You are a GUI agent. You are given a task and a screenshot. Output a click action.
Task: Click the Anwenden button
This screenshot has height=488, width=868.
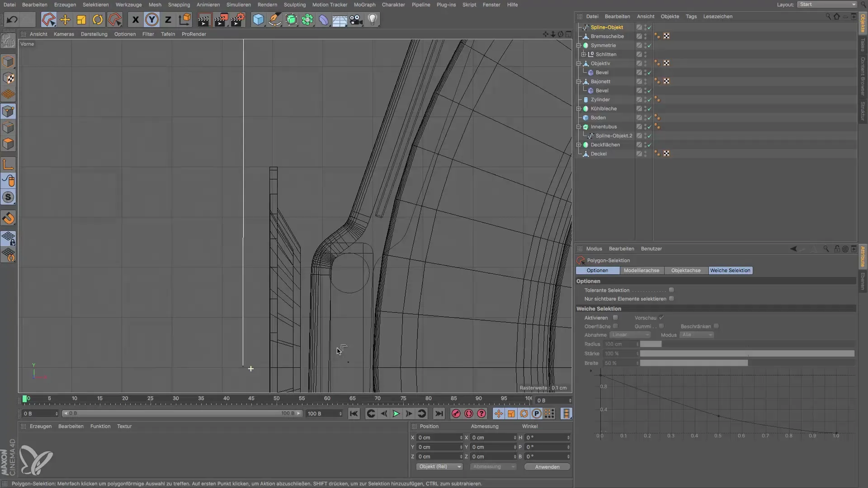click(x=547, y=467)
